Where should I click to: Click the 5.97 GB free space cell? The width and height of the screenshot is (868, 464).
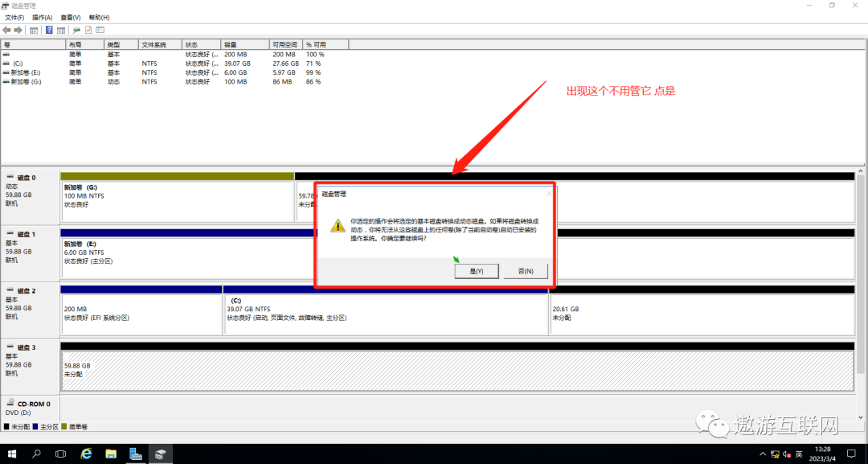pos(283,72)
